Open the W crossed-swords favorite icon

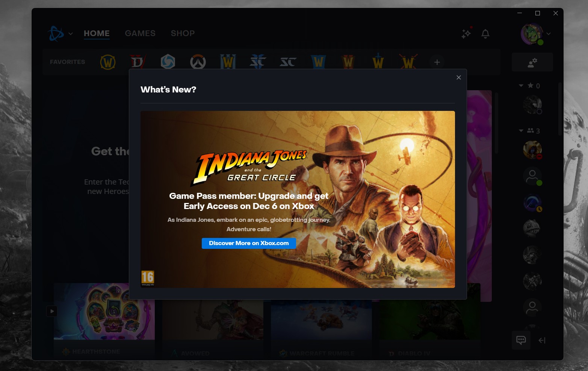pos(408,62)
